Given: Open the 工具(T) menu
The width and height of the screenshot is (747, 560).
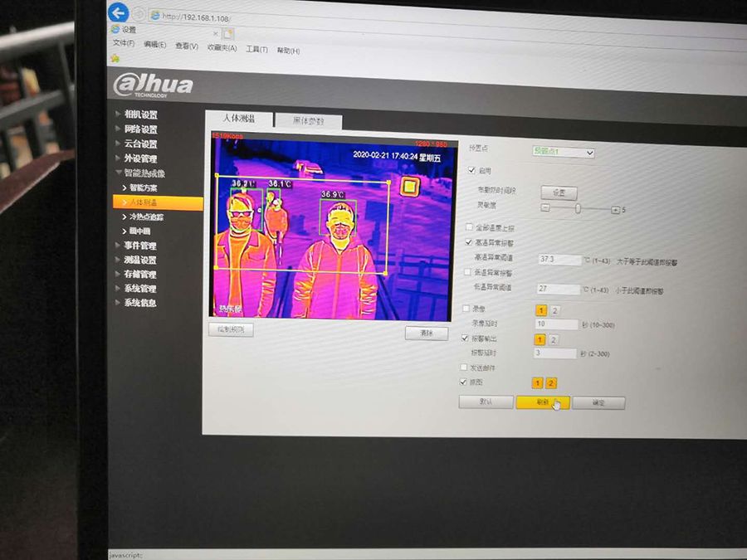Looking at the screenshot, I should tap(256, 49).
